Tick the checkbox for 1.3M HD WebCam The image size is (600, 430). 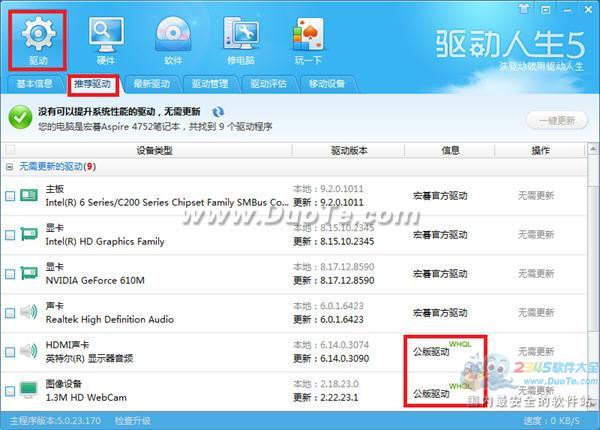[x=10, y=391]
